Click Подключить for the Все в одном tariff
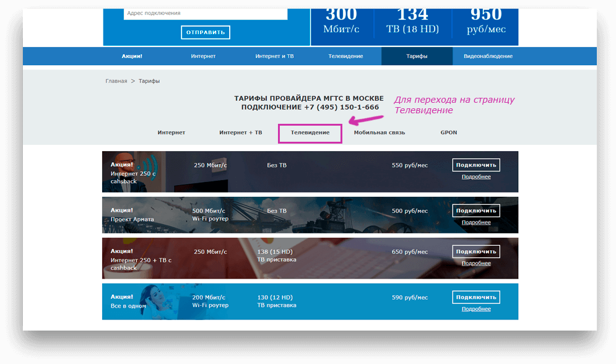 coord(476,297)
